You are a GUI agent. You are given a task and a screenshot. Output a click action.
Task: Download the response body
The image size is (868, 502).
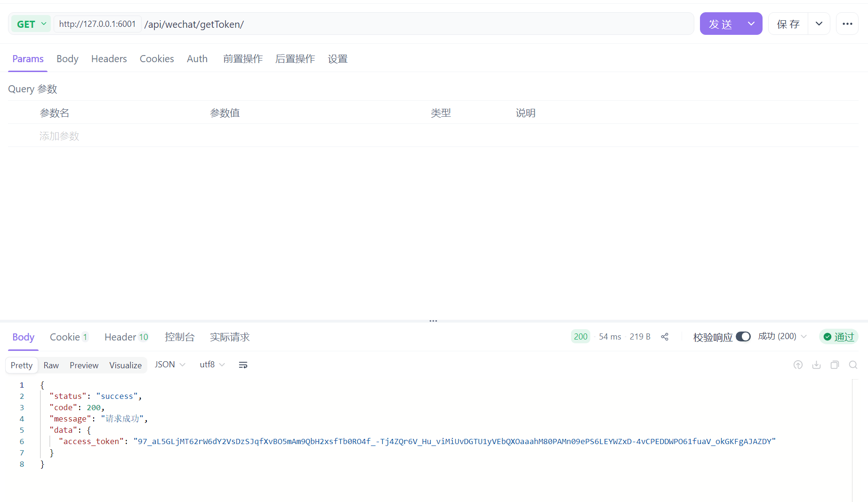[816, 364]
